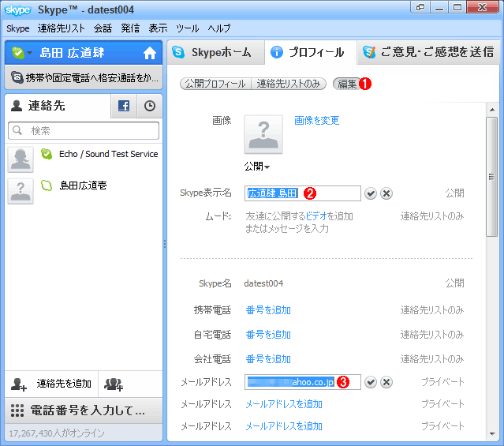Click Echo / Sound Test Service avatar

click(21, 159)
